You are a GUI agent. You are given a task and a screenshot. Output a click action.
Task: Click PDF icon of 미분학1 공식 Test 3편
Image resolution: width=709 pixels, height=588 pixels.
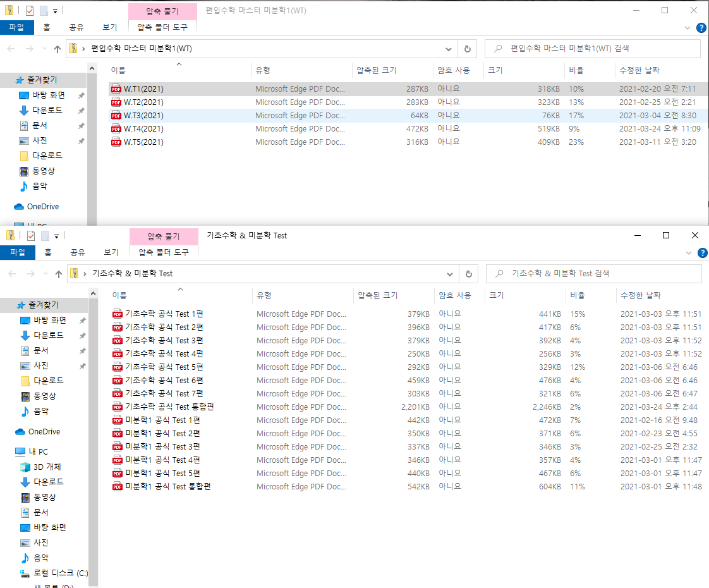117,447
